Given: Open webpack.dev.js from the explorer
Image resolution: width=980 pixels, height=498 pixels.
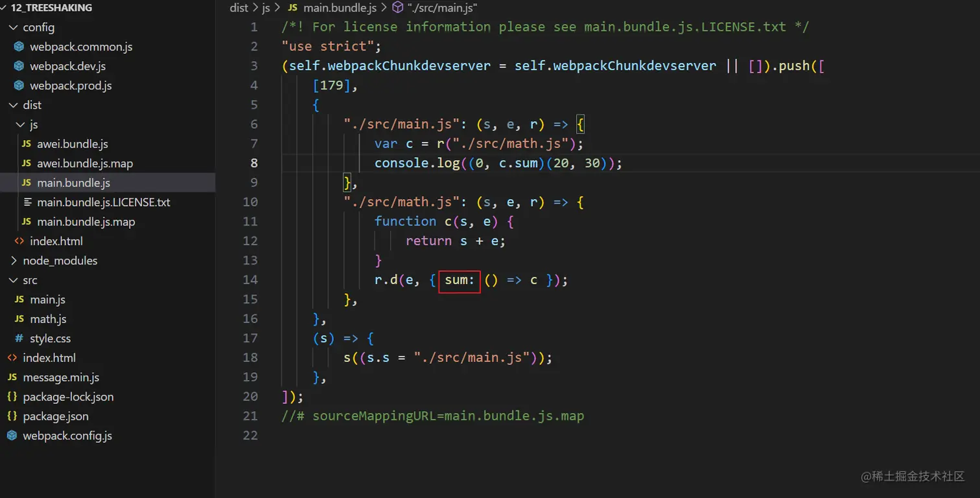Looking at the screenshot, I should [x=67, y=66].
